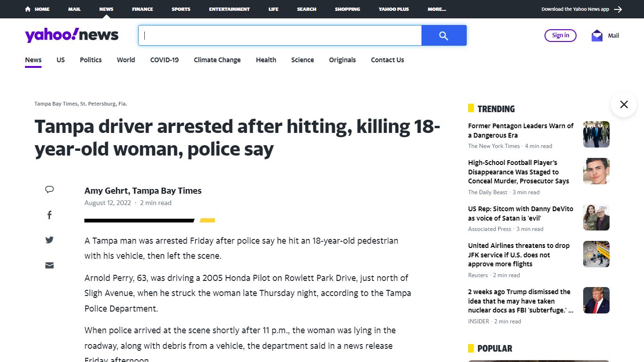Select the US section tab

point(61,60)
